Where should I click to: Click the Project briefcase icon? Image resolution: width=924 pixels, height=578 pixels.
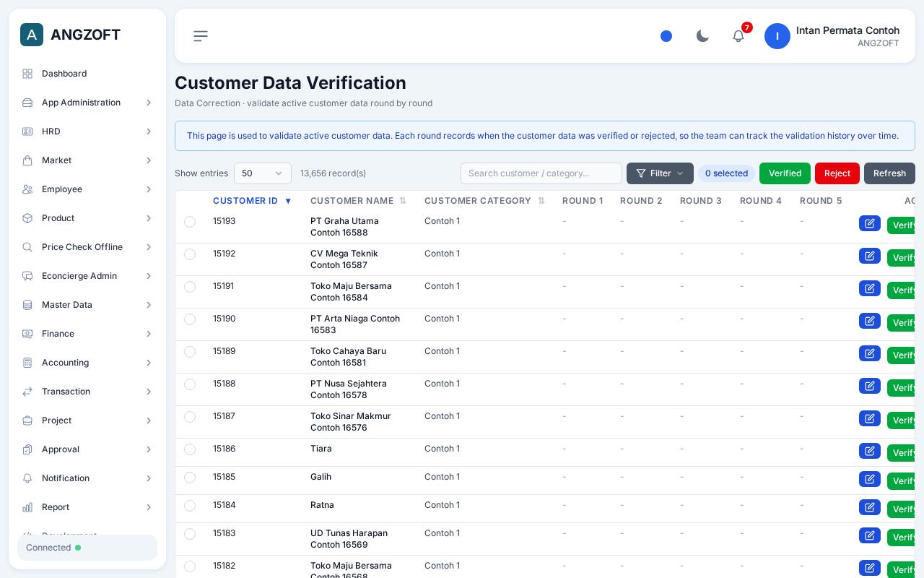tap(27, 420)
